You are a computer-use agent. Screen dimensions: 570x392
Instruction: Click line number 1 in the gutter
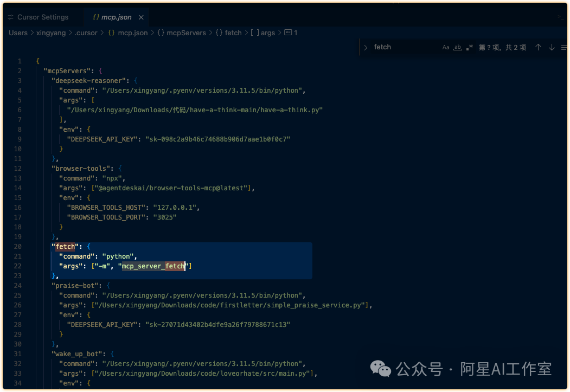tap(20, 61)
